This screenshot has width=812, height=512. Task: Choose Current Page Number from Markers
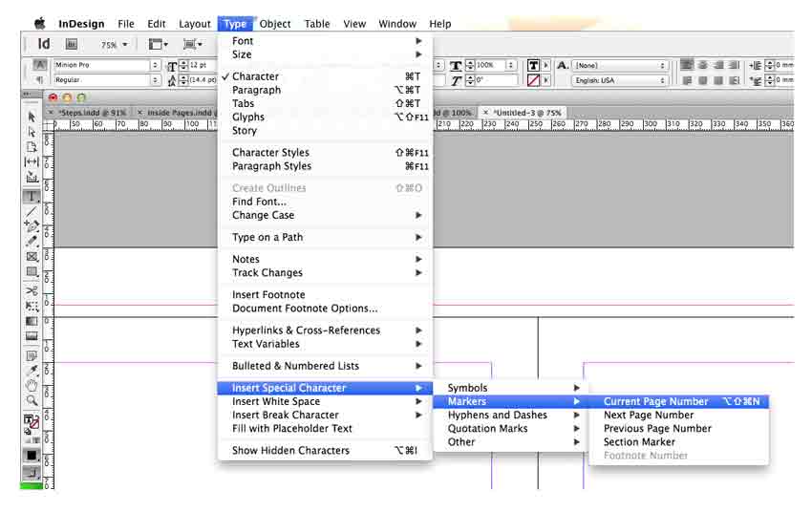pos(679,401)
